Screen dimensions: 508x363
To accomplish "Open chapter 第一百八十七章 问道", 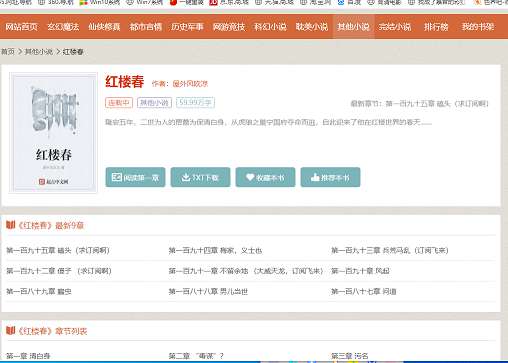I will click(364, 291).
